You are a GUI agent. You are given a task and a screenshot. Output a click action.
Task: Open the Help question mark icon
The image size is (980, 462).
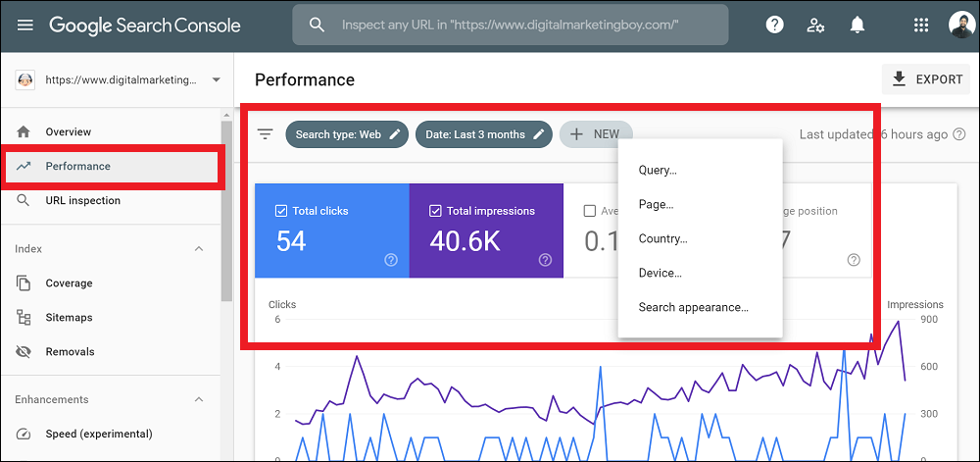pos(775,25)
